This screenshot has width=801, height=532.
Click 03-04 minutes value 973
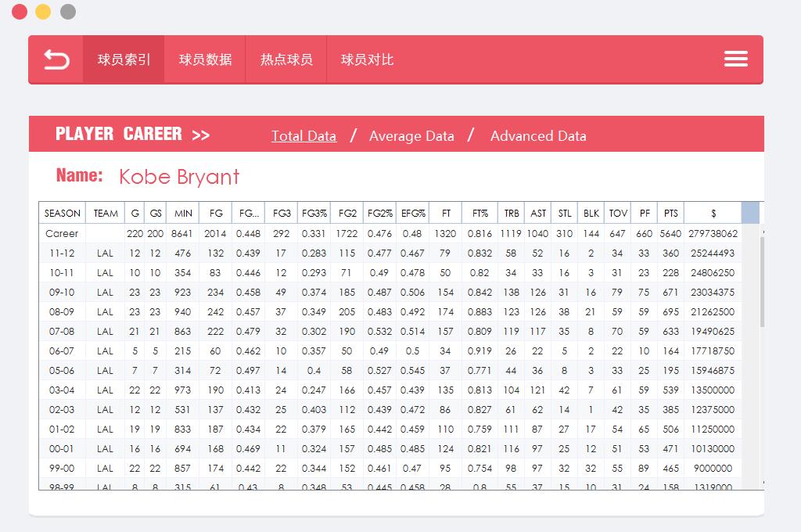(182, 390)
